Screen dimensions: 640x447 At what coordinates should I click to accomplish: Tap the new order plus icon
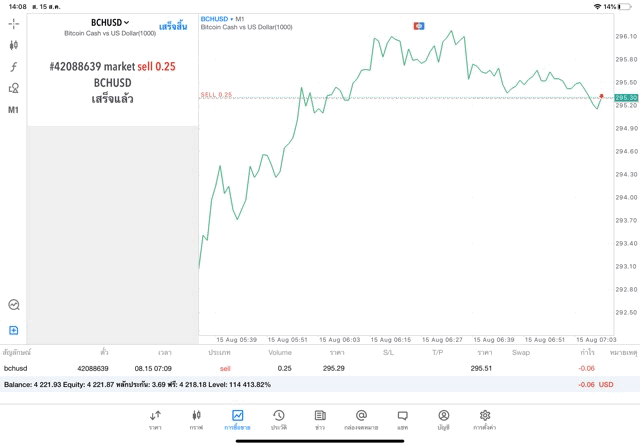14,330
